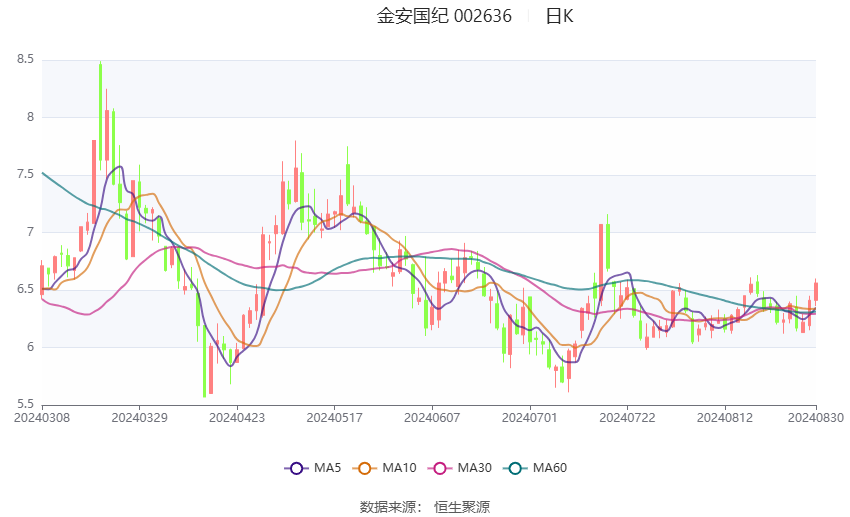Click the 20240423 date axis label

(x=237, y=418)
